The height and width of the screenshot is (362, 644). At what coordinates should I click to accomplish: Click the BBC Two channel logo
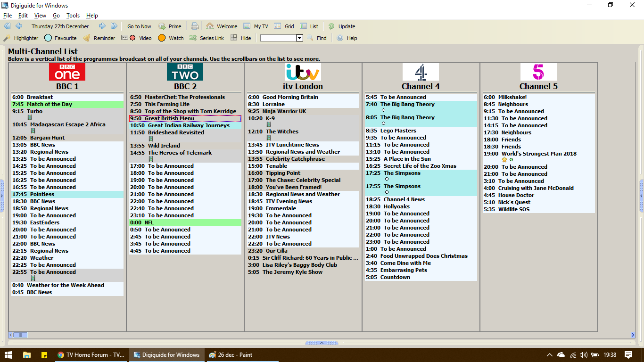tap(185, 72)
